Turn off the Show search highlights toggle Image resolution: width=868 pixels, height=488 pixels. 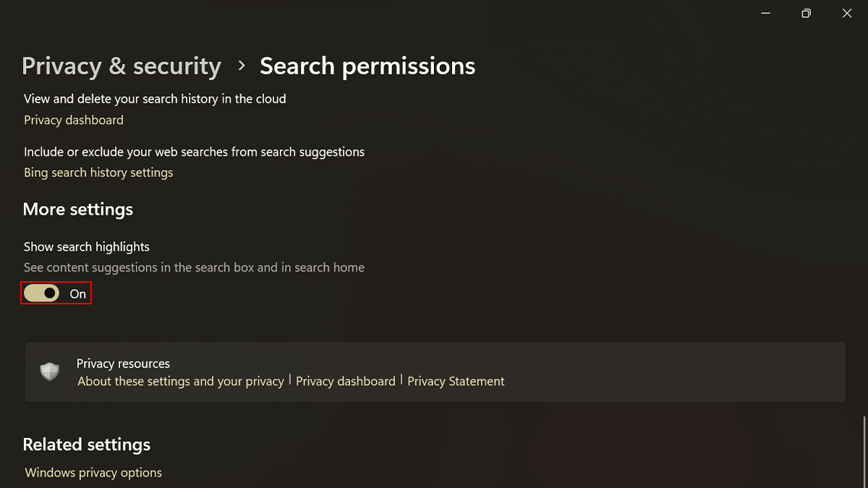click(42, 294)
